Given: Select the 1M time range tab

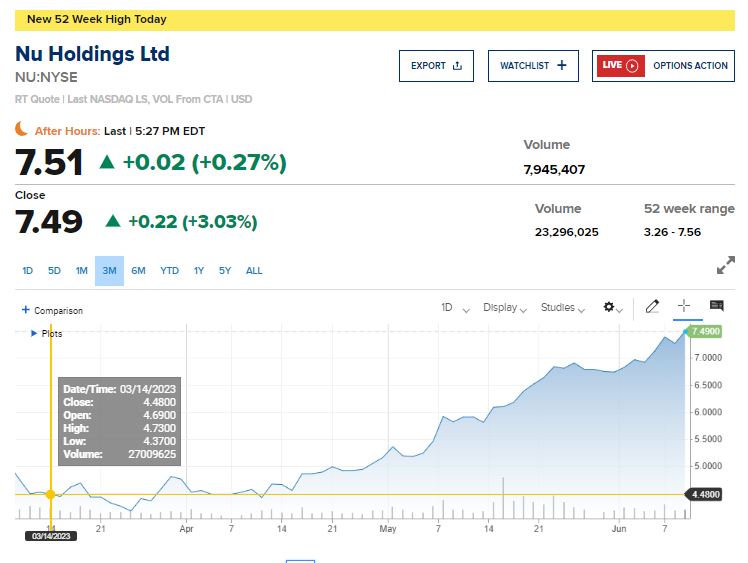Looking at the screenshot, I should click(82, 271).
